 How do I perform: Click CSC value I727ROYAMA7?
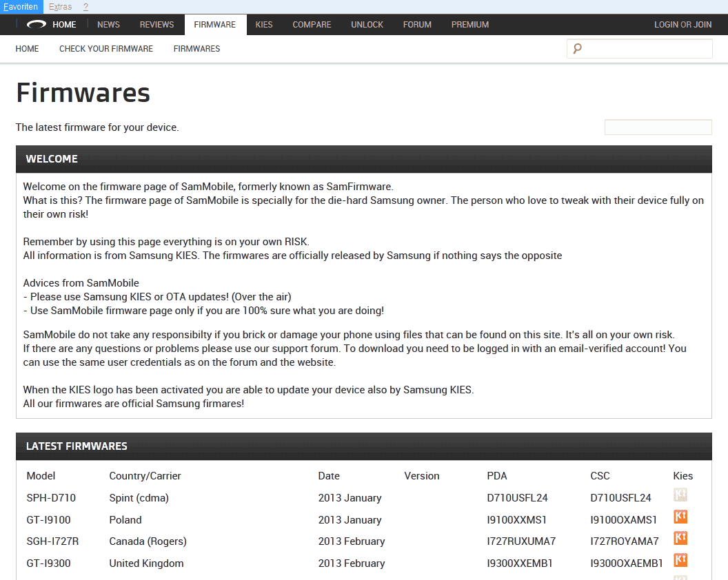click(x=625, y=541)
